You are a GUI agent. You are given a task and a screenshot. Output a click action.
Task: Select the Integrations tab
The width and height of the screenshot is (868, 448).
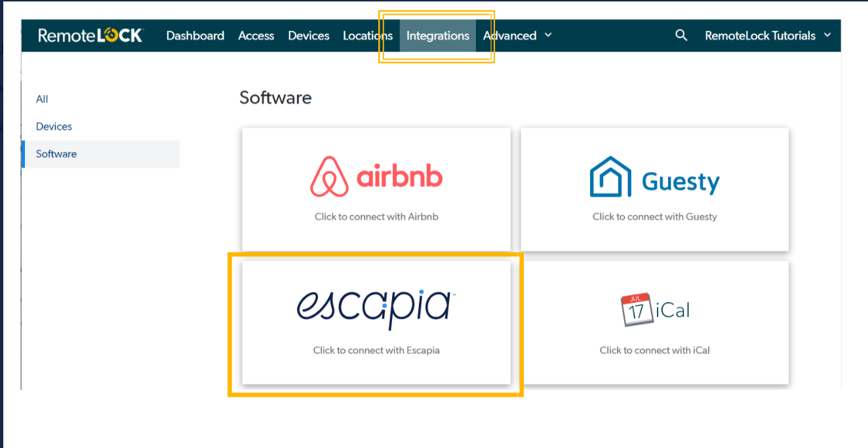click(438, 35)
